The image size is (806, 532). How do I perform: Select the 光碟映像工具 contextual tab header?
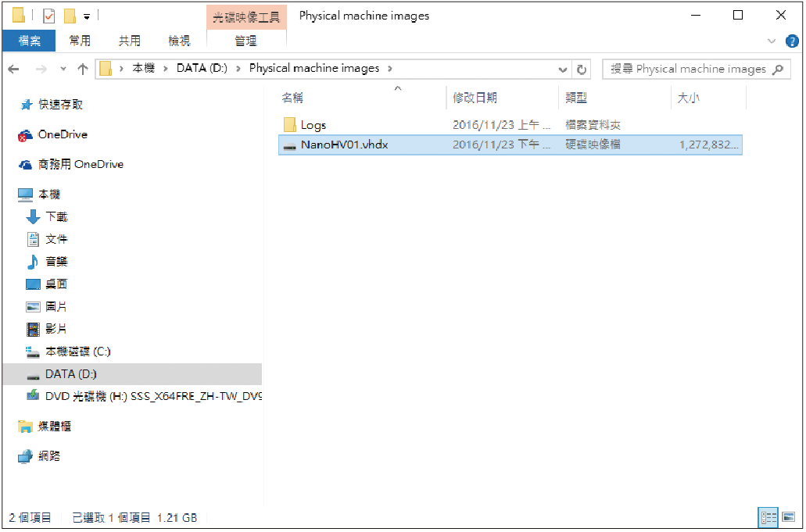point(246,17)
